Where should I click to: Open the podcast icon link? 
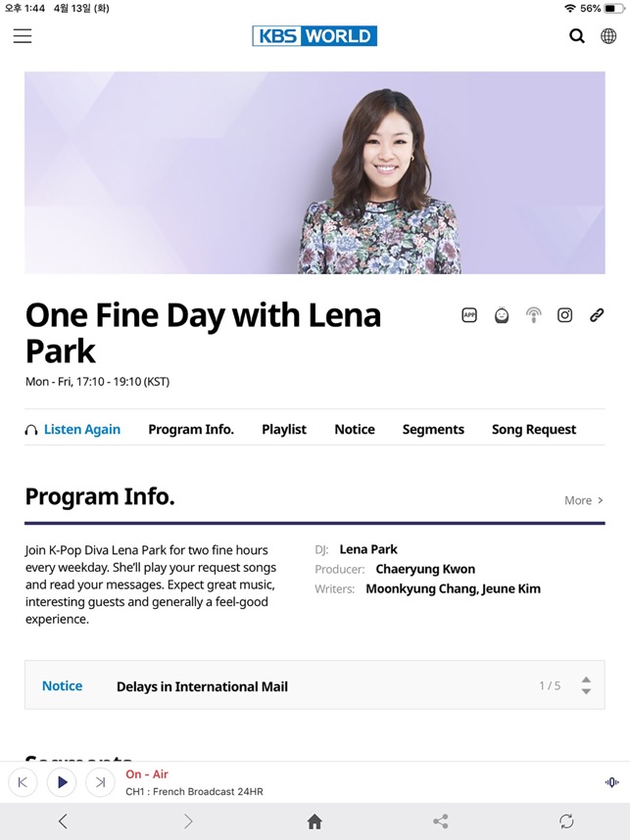(533, 315)
